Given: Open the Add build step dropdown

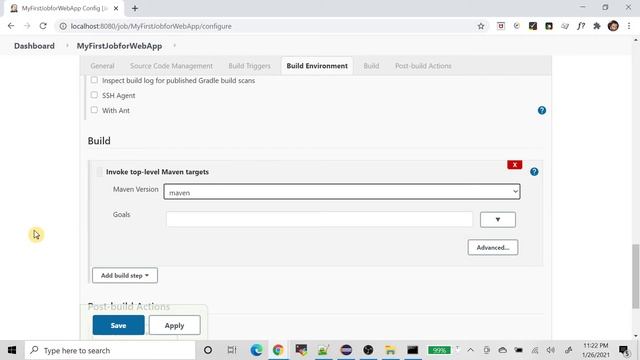Looking at the screenshot, I should (x=125, y=276).
